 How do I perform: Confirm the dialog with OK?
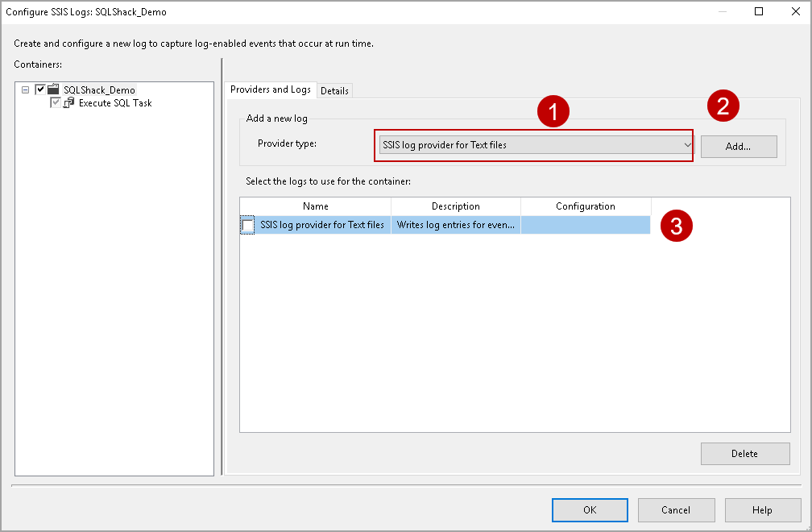tap(590, 509)
